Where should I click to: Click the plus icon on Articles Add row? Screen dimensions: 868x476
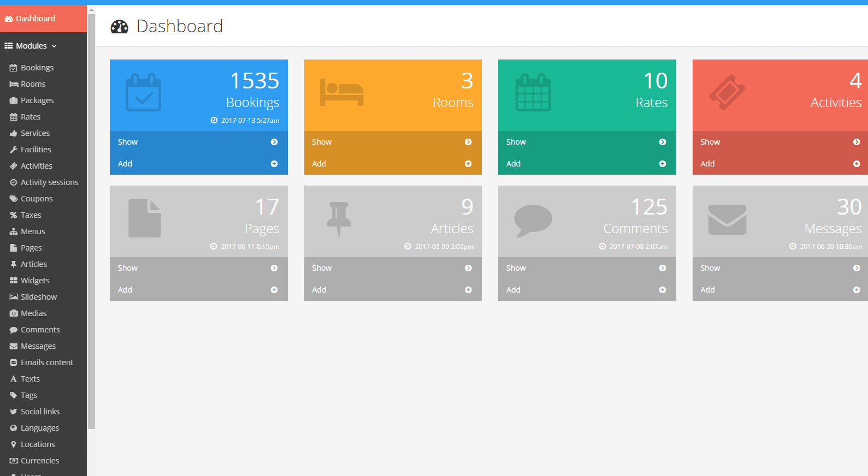pyautogui.click(x=468, y=290)
